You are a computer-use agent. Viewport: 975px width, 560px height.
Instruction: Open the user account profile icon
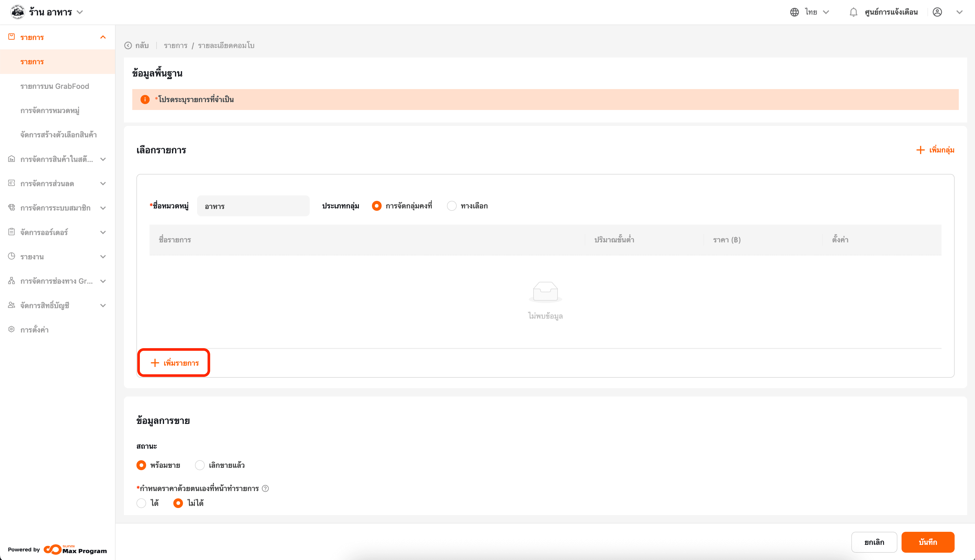(937, 12)
